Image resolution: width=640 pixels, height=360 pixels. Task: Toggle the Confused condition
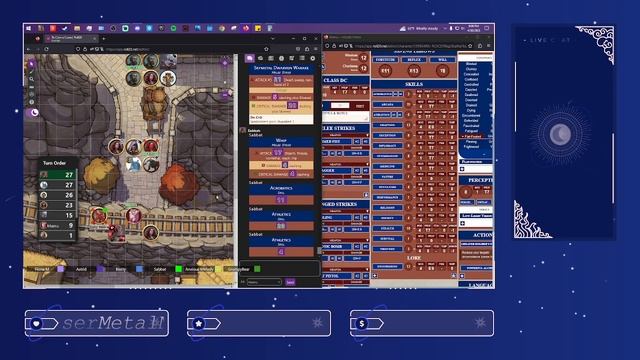[471, 80]
